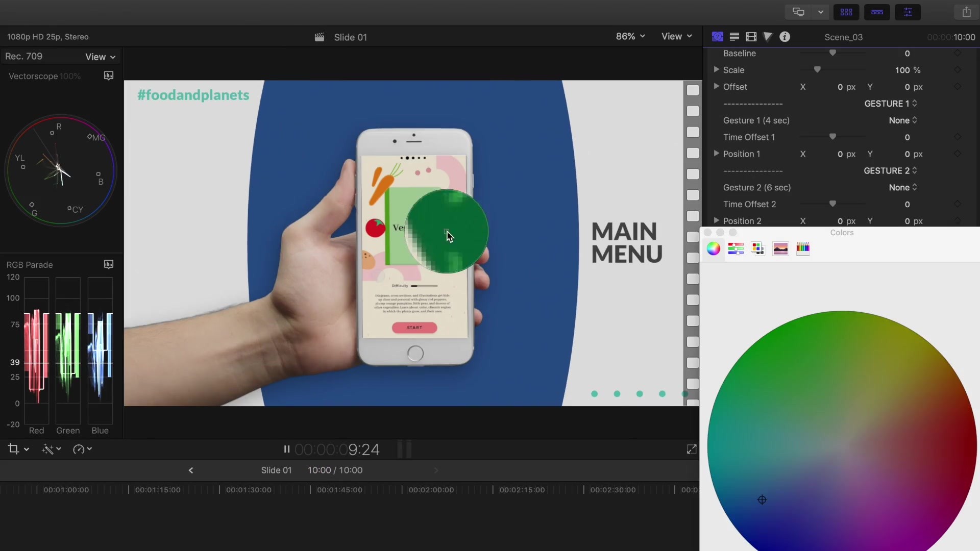980x551 pixels.
Task: Click the viewer timecode 00:00:09:24
Action: coord(337,449)
